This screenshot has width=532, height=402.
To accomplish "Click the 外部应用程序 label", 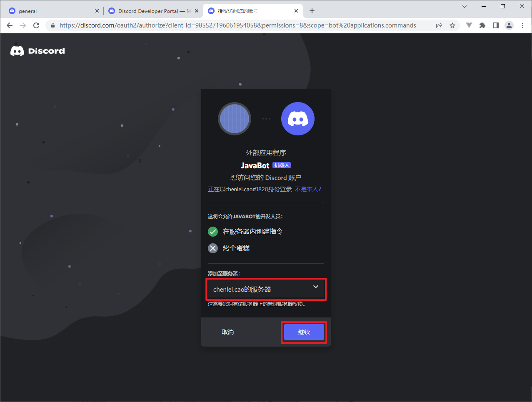I will pyautogui.click(x=266, y=153).
